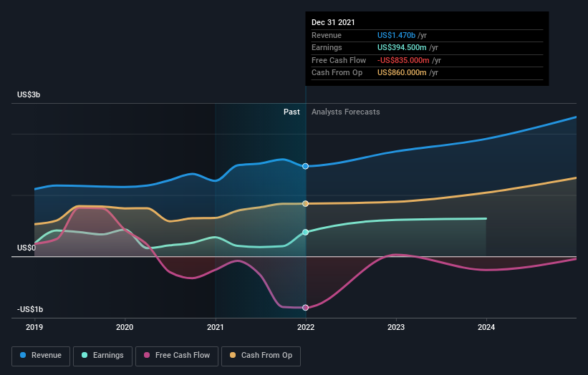Click the US$1.470b revenue value in tooltip
The width and height of the screenshot is (588, 375).
pos(396,35)
